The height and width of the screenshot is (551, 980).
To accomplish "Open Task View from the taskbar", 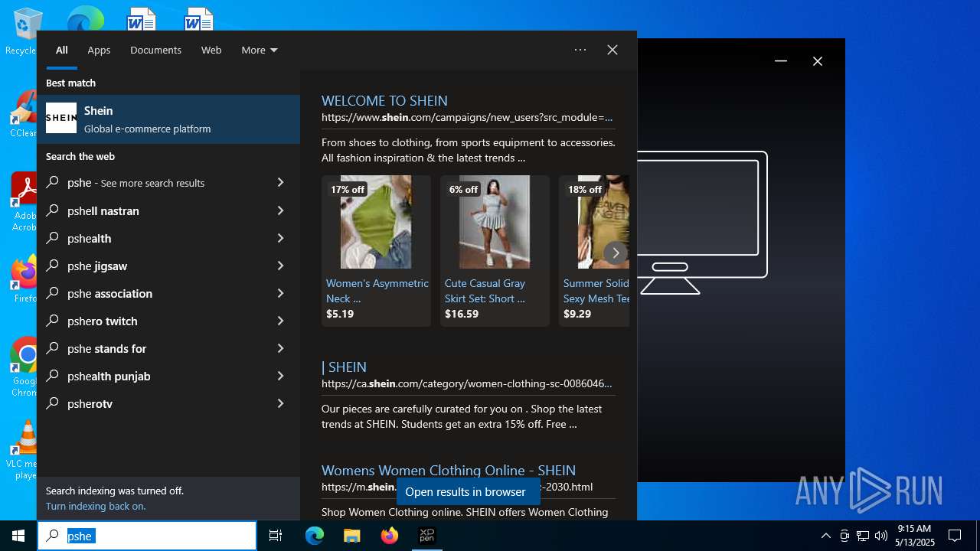I will click(276, 536).
